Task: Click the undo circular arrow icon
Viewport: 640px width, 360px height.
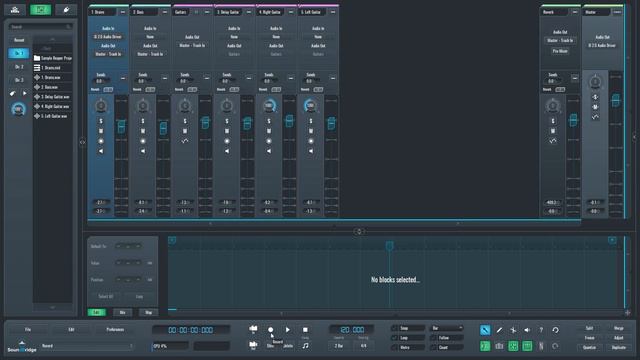Action: [x=556, y=330]
